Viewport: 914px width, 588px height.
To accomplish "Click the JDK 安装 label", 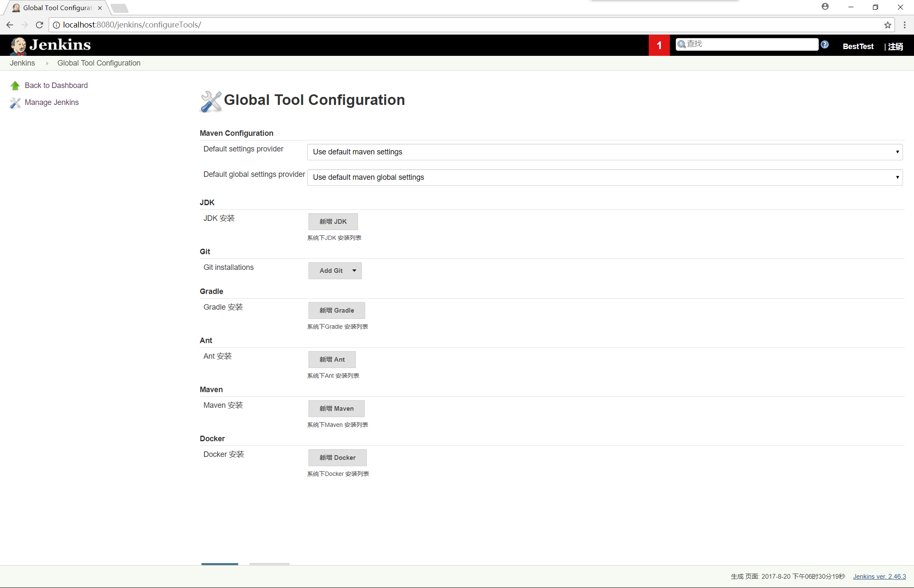I will coord(219,218).
